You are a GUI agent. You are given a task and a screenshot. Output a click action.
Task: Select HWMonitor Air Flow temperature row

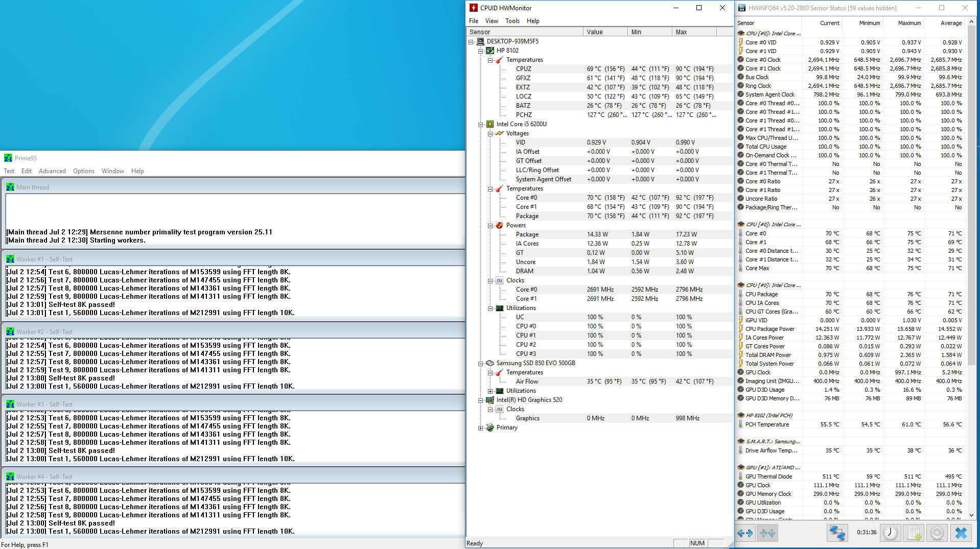click(x=600, y=381)
